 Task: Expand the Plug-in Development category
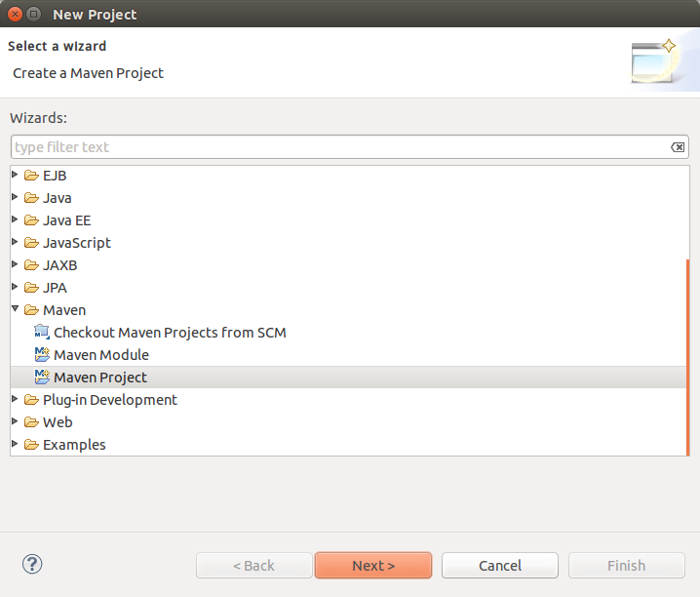[x=15, y=399]
